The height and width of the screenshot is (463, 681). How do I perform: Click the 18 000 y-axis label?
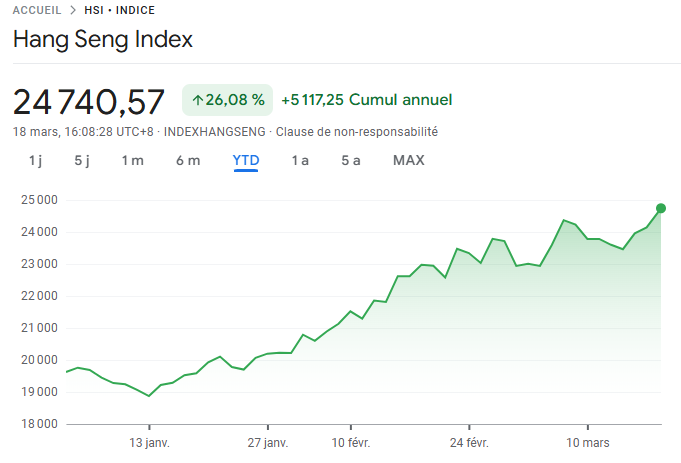[40, 424]
